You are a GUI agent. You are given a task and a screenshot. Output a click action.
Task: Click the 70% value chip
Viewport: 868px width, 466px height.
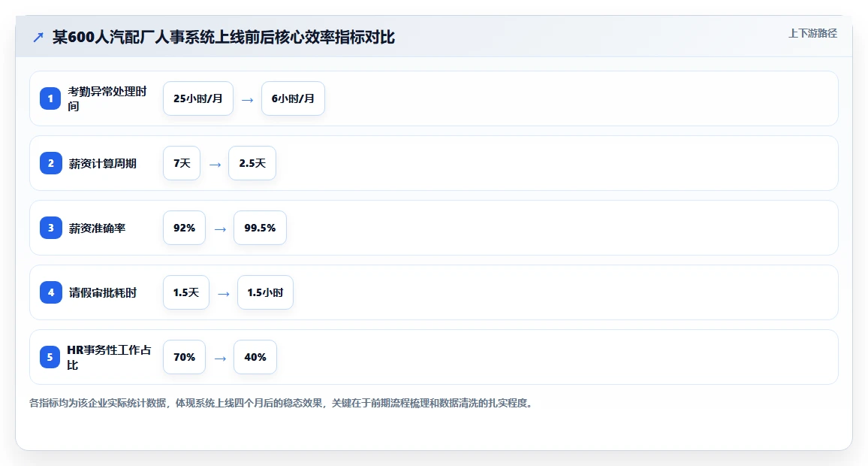[185, 358]
